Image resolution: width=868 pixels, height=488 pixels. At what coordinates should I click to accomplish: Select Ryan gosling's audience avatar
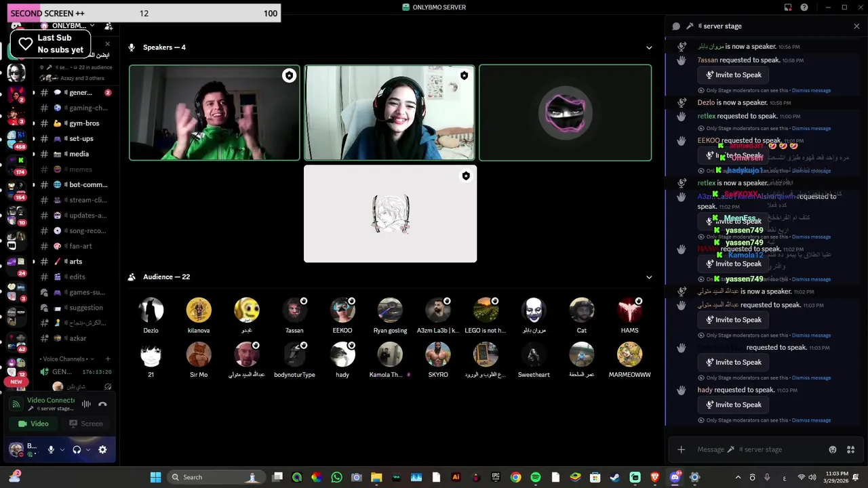click(x=390, y=310)
